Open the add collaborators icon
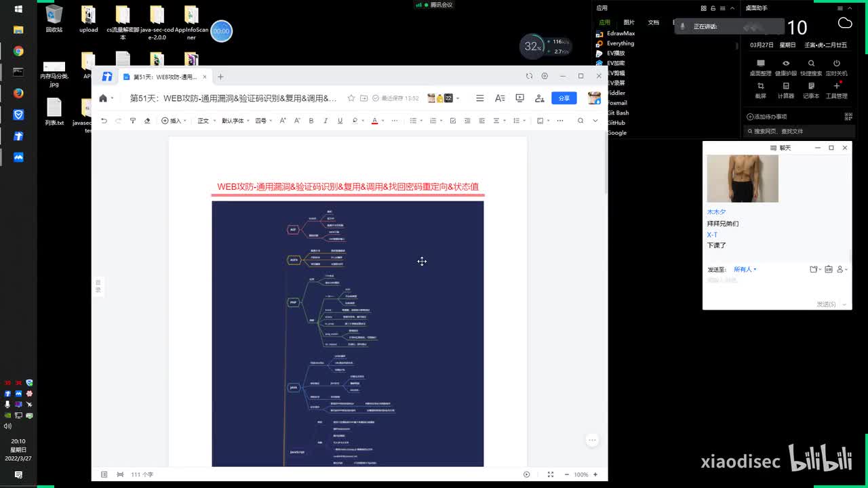868x488 pixels. pyautogui.click(x=540, y=98)
